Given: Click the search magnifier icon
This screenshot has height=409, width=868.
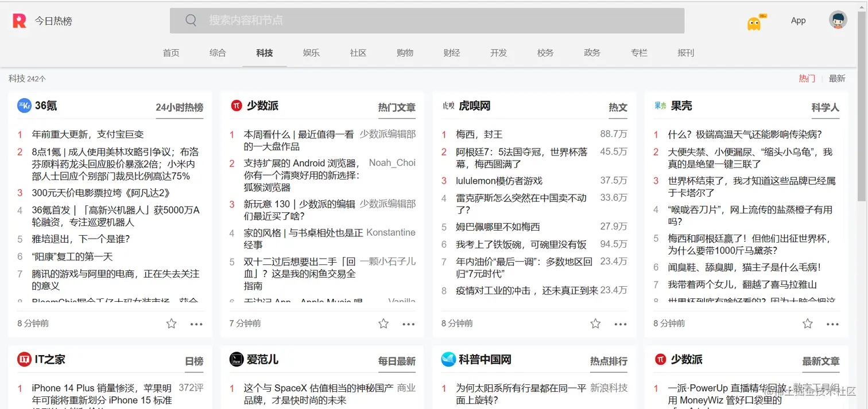Looking at the screenshot, I should (x=191, y=20).
